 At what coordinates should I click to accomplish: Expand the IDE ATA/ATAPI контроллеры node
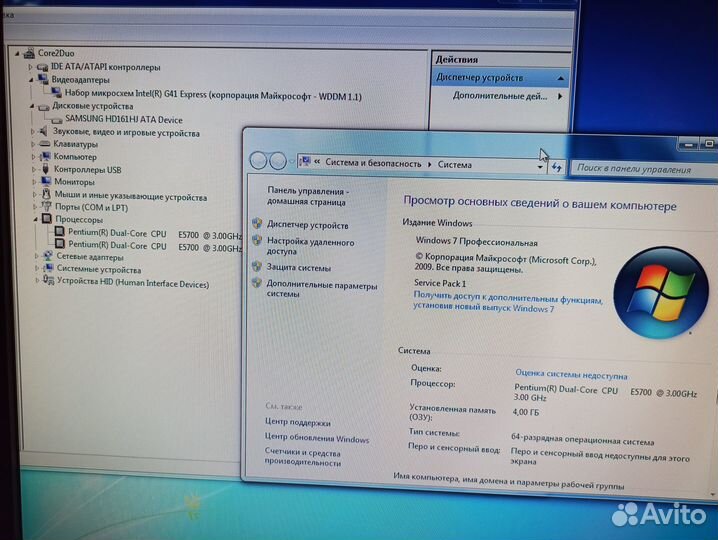click(30, 67)
